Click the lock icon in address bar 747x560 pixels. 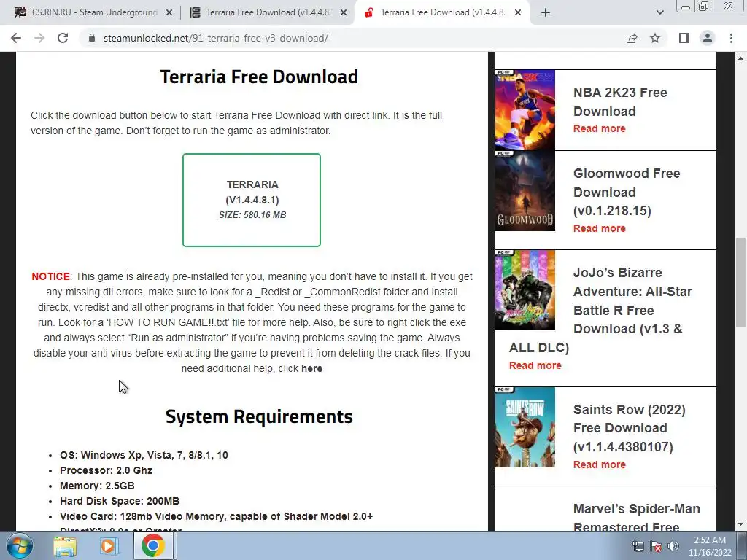(92, 38)
